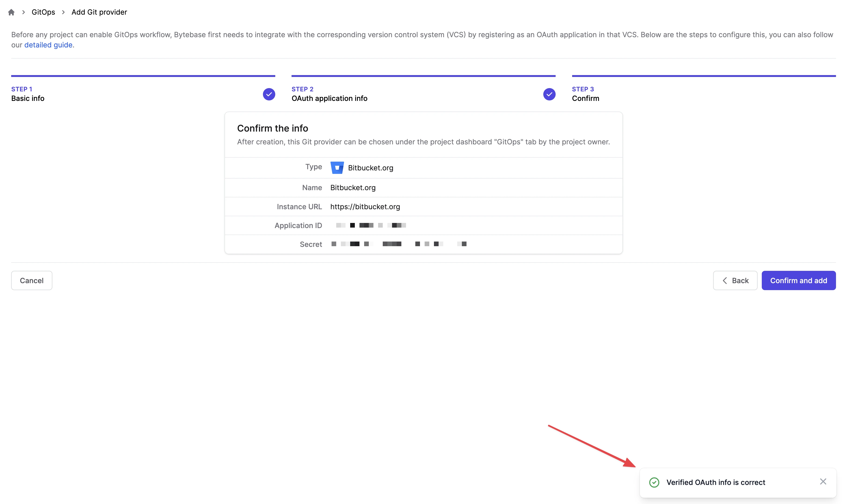
Task: Click the Type label
Action: pyautogui.click(x=313, y=167)
